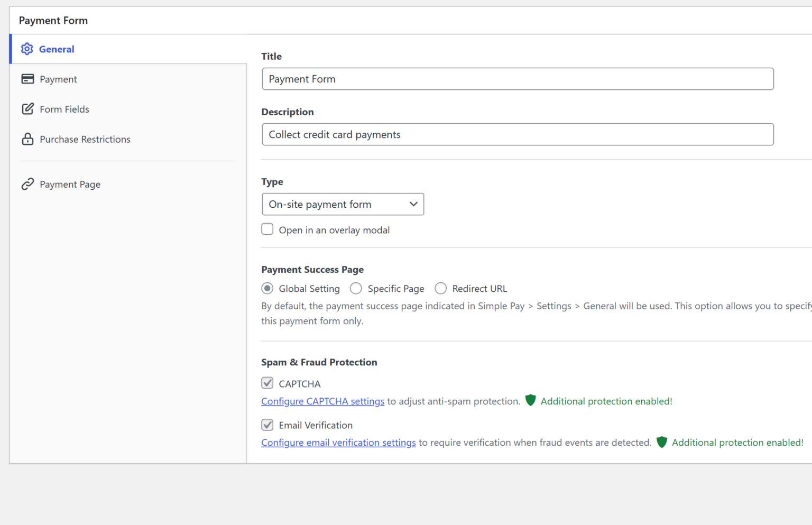Open Configure CAPTCHA settings link
Image resolution: width=812 pixels, height=525 pixels.
(322, 401)
